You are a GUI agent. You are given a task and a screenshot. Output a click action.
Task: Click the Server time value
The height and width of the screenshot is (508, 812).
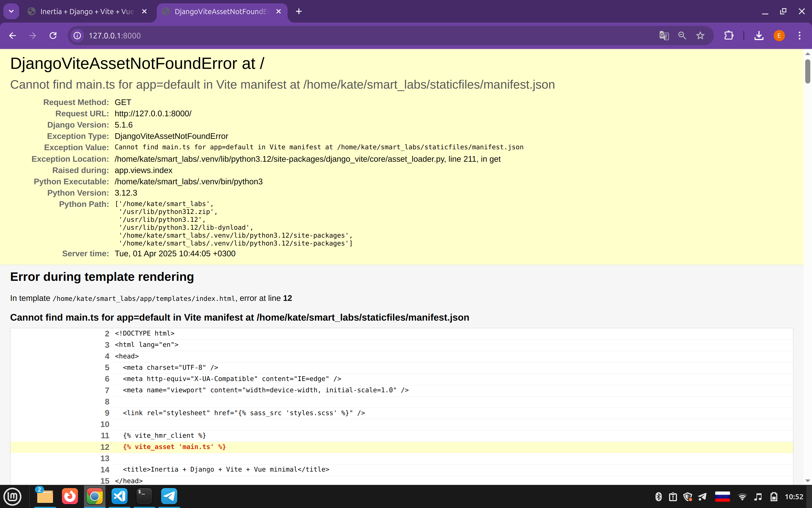click(175, 254)
